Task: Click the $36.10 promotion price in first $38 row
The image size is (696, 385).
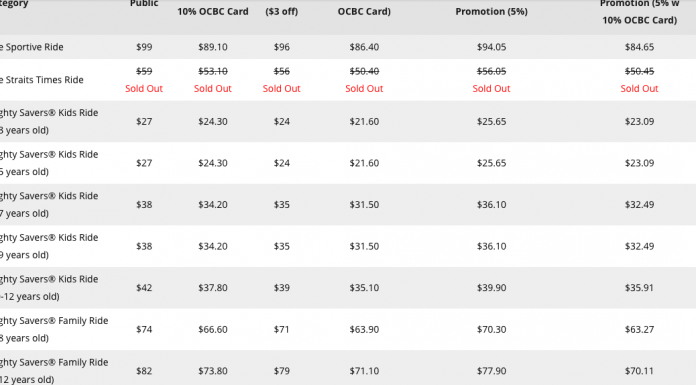Action: click(x=491, y=205)
